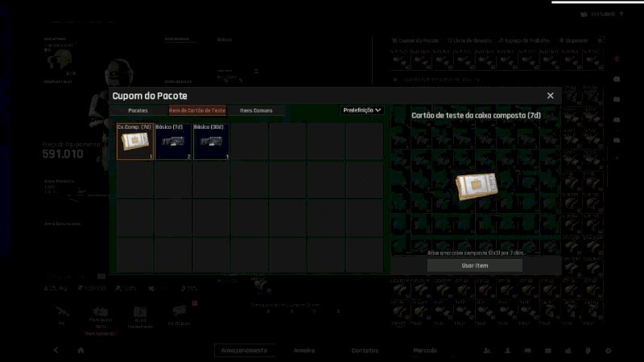
Task: Open the player profile icon in bottom bar
Action: [x=508, y=351]
